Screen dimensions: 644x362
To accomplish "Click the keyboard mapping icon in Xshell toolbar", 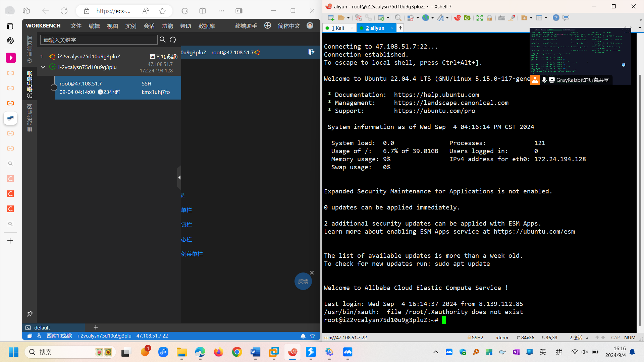I will coord(502,18).
